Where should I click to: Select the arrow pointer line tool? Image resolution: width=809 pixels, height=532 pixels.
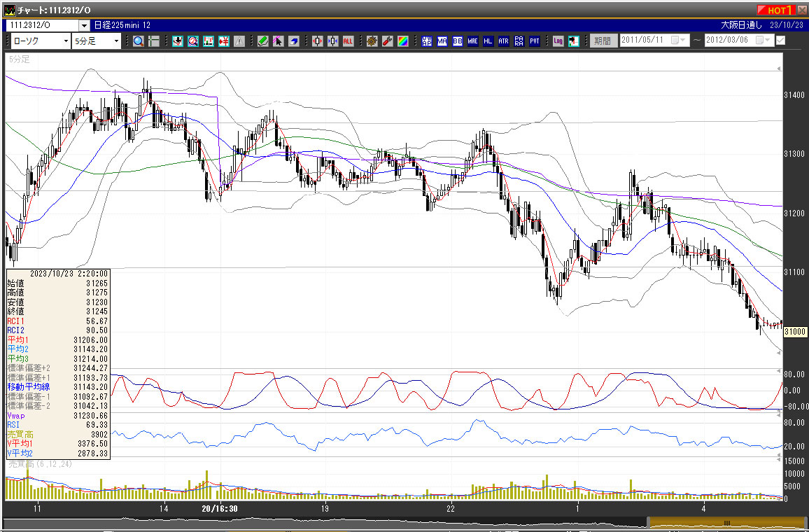[278, 41]
